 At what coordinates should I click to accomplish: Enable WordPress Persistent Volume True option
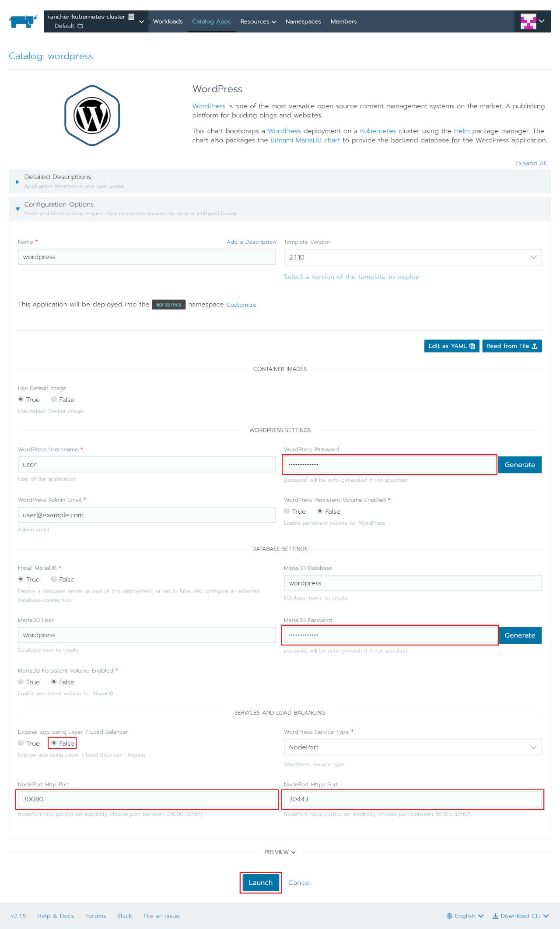point(287,511)
